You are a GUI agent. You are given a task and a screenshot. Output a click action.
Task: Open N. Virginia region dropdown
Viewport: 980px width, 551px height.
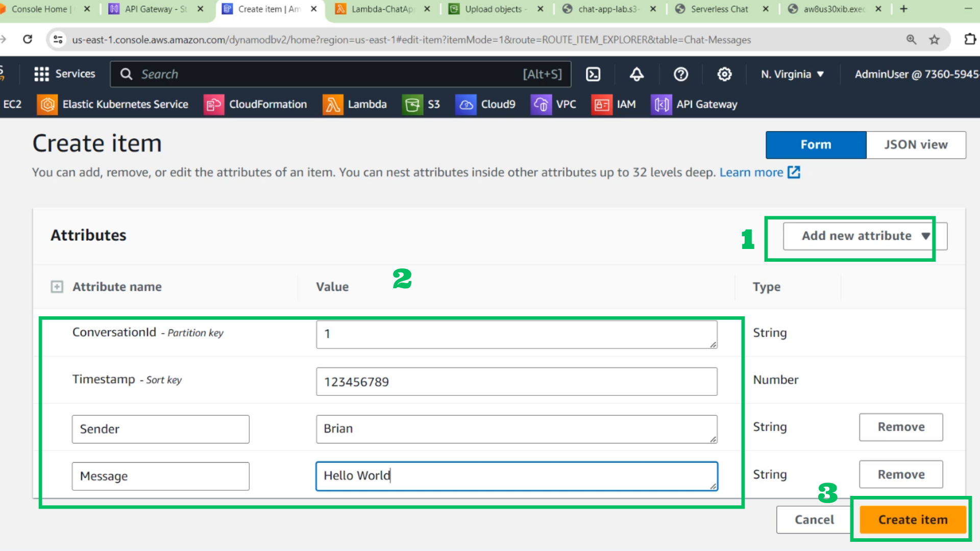click(x=792, y=74)
